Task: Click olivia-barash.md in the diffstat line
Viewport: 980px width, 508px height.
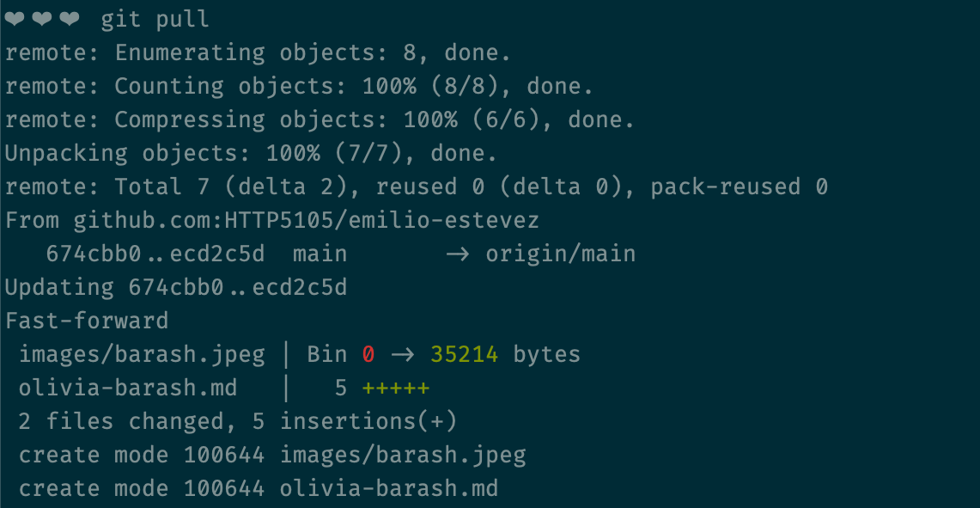Action: (x=128, y=389)
